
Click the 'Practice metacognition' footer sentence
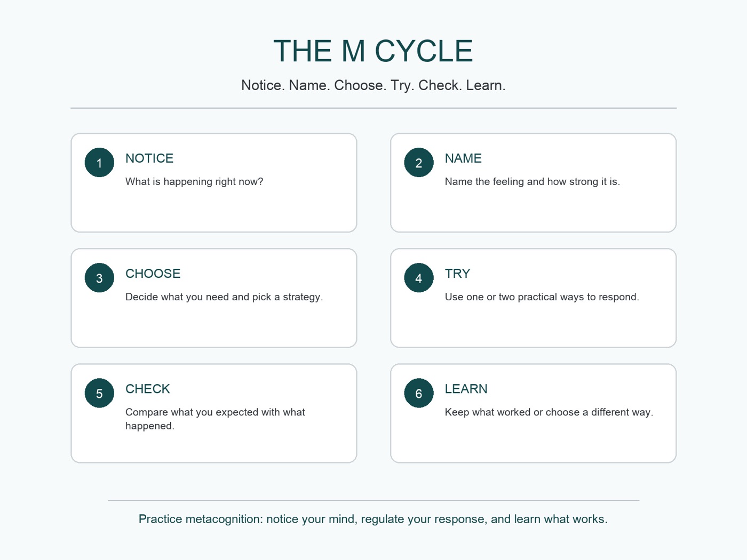373,519
